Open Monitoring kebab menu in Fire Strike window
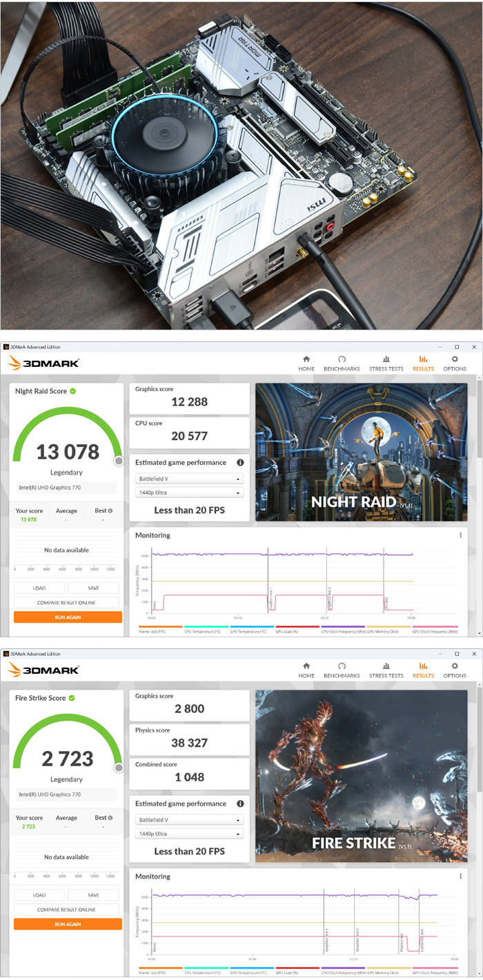Image resolution: width=483 pixels, height=980 pixels. (x=460, y=877)
